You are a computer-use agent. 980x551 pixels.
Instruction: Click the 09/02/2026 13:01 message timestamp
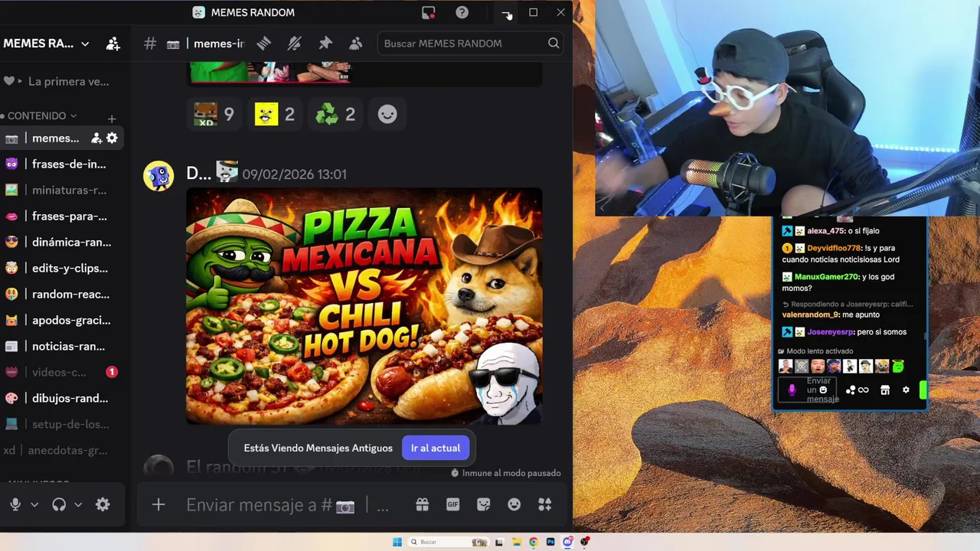[x=294, y=174]
